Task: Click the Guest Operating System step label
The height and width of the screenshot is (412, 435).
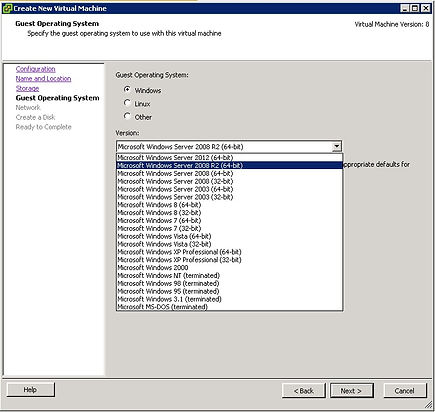Action: 57,98
